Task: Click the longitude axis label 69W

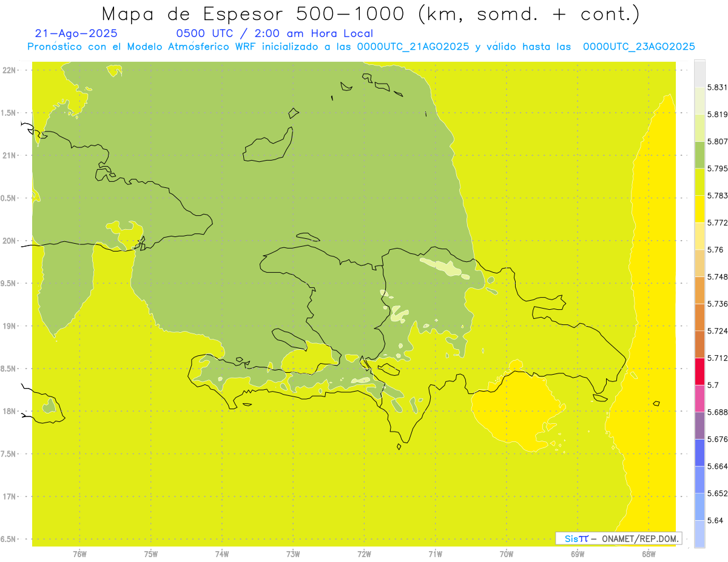Action: pyautogui.click(x=578, y=554)
